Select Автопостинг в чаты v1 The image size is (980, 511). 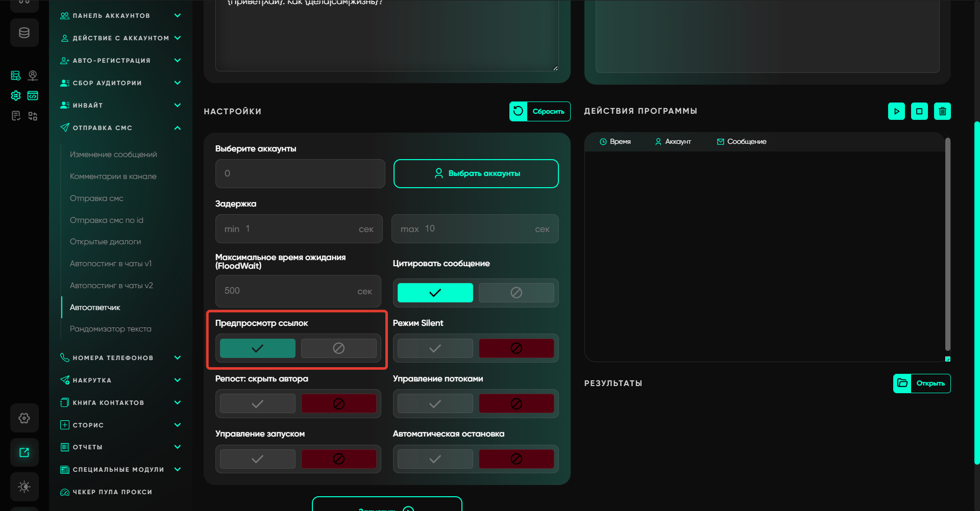coord(110,264)
